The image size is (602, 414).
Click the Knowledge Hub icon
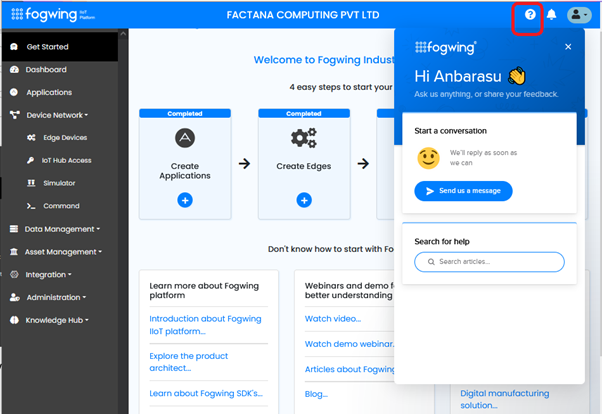pos(14,320)
